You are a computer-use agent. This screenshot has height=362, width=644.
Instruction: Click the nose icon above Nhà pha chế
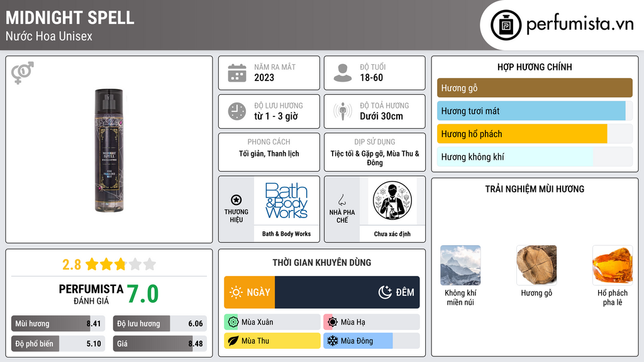(x=341, y=200)
